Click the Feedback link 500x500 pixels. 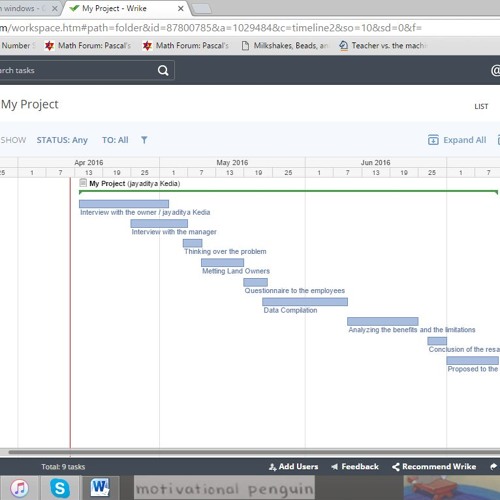pyautogui.click(x=355, y=467)
